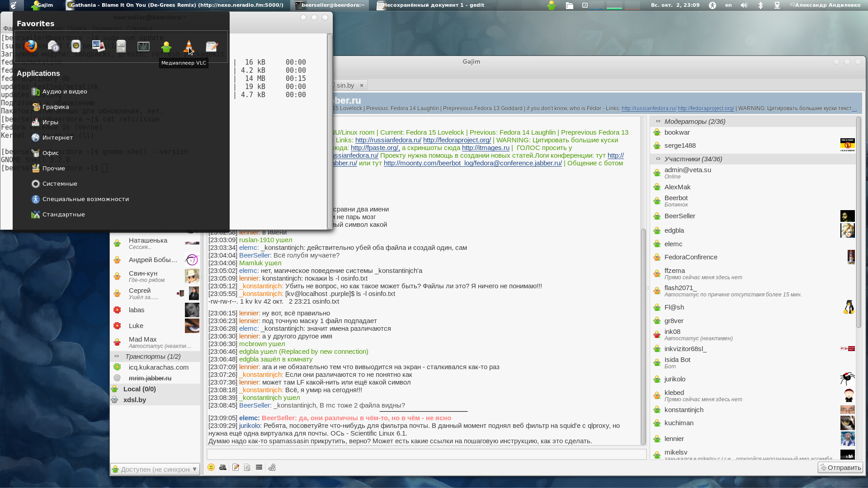Image resolution: width=868 pixels, height=488 pixels.
Task: Open russianfedora.ru link in subject banner
Action: [649, 108]
